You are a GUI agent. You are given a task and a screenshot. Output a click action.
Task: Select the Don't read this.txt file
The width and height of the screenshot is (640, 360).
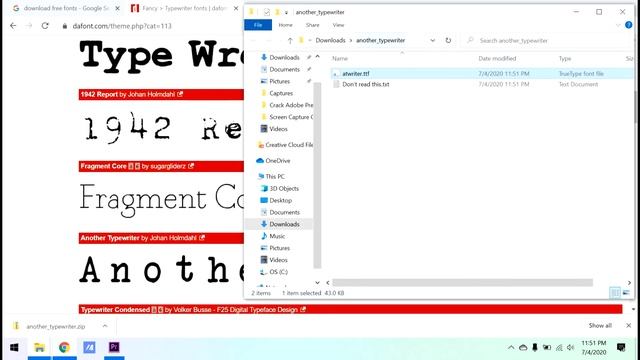(x=366, y=84)
